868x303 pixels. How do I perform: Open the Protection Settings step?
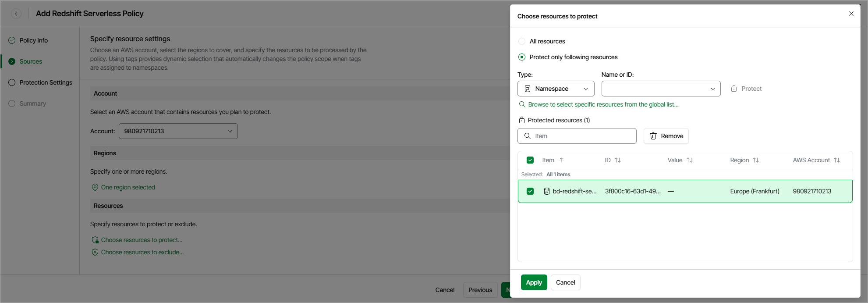pos(46,82)
